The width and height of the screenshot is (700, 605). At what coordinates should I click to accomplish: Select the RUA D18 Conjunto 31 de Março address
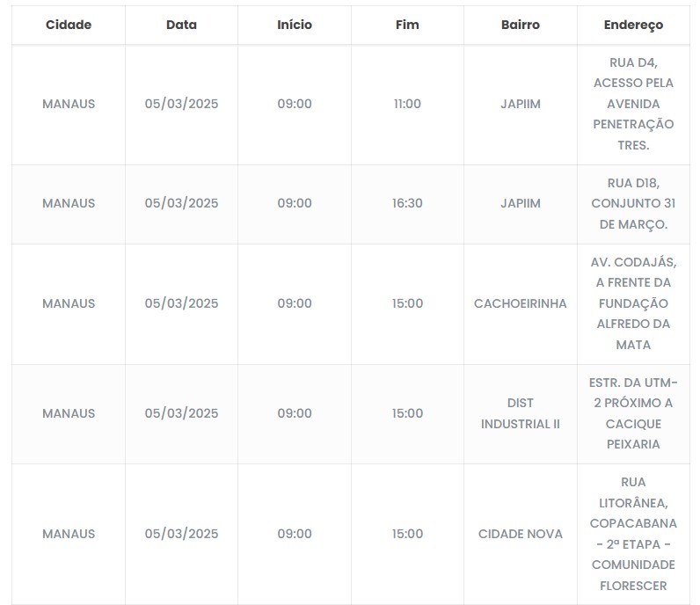(633, 203)
